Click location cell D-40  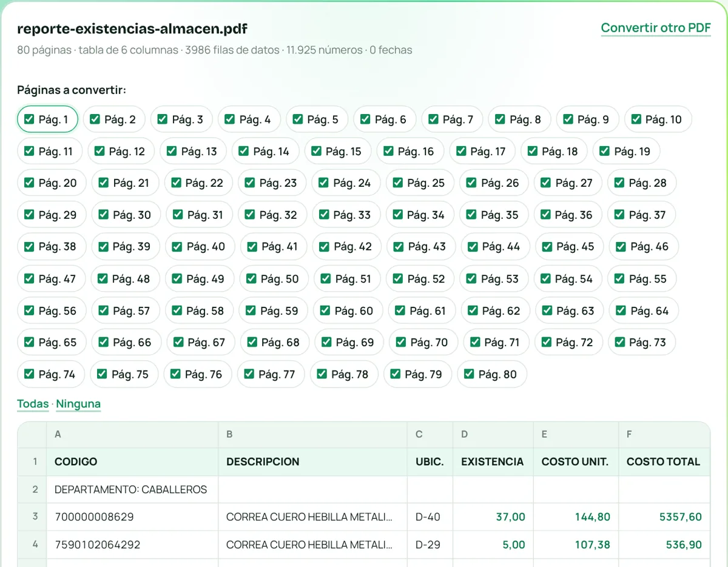(x=430, y=517)
